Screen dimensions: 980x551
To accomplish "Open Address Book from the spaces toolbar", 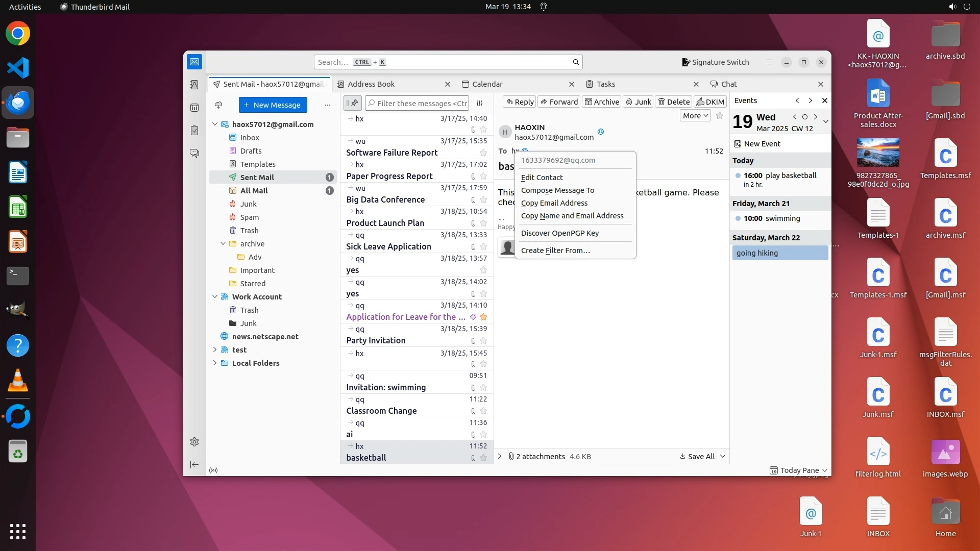I will 194,85.
